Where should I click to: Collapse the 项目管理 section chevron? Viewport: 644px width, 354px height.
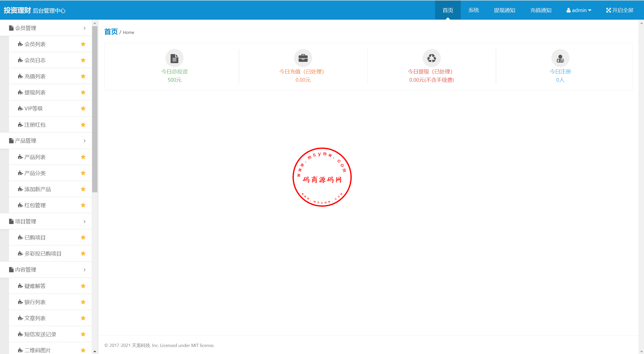[x=85, y=222]
